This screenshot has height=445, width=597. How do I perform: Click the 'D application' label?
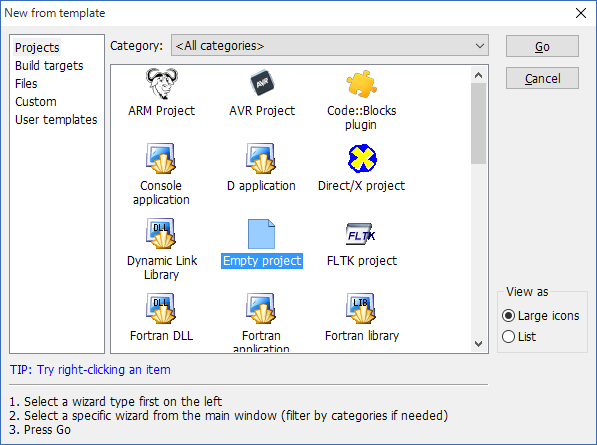click(x=261, y=186)
